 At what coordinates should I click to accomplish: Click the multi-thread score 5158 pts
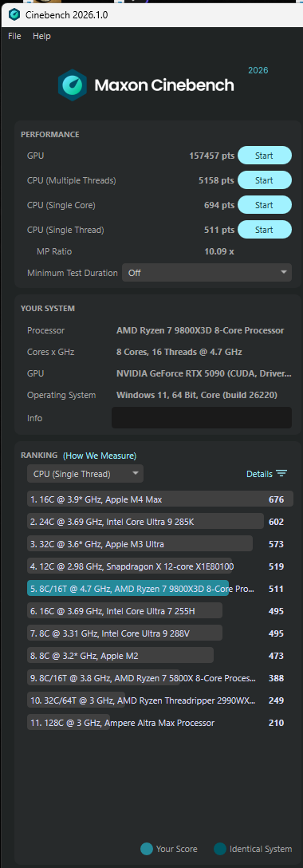pos(216,180)
